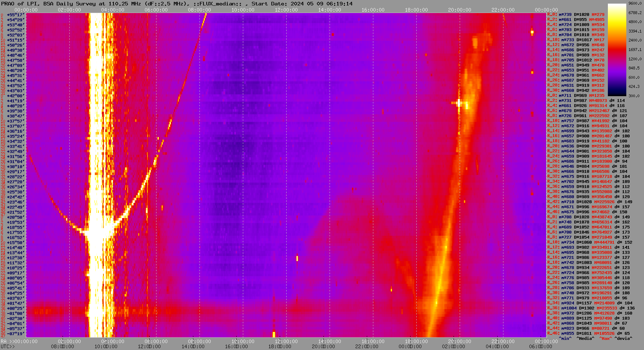Image resolution: width=644 pixels, height=350 pixels.
Task: Select declination label -07°19'
Action: 16,334
